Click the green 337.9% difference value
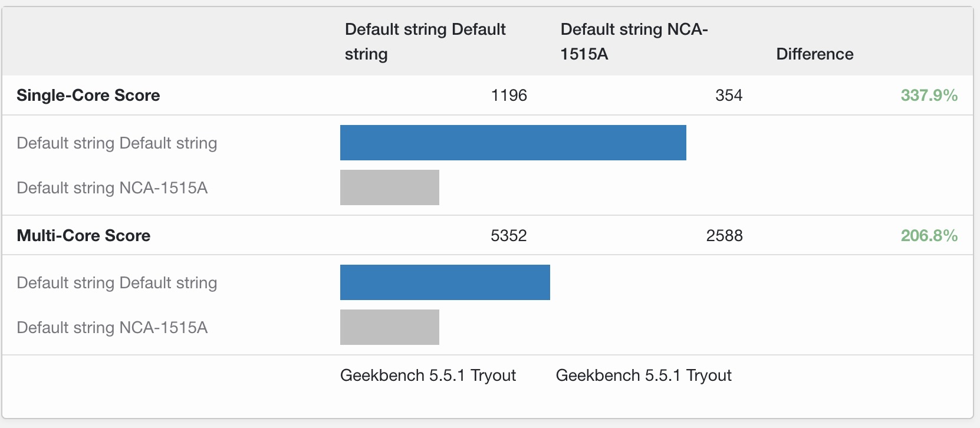Image resolution: width=980 pixels, height=428 pixels. [929, 96]
